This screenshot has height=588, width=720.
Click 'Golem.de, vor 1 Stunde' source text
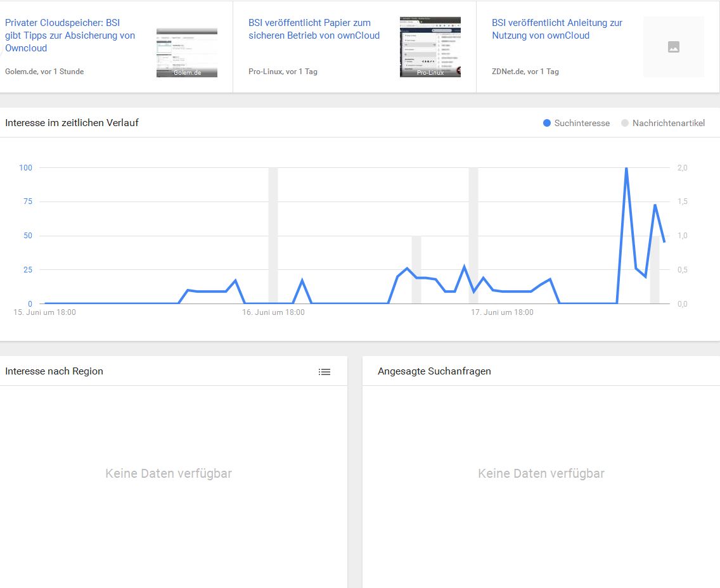(44, 72)
